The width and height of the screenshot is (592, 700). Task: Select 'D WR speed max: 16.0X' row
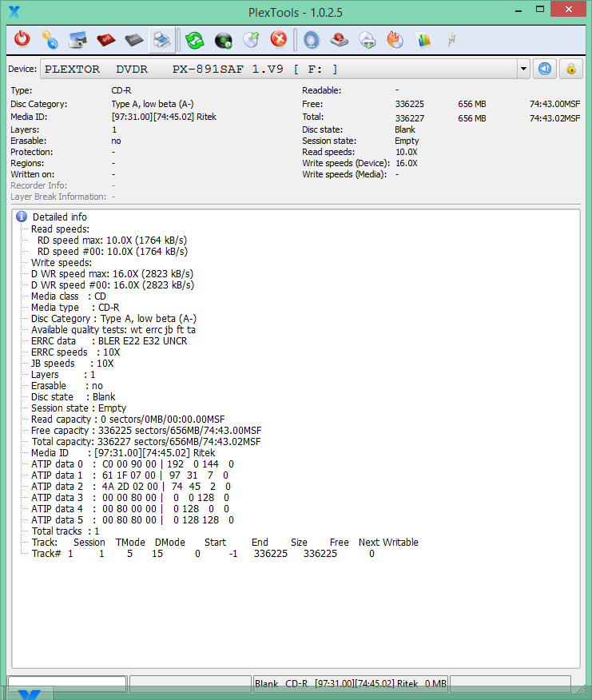[112, 273]
